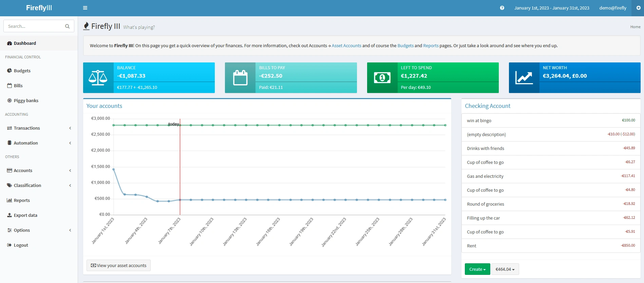Click the calendar icon on Bills to pay card

coord(240,78)
